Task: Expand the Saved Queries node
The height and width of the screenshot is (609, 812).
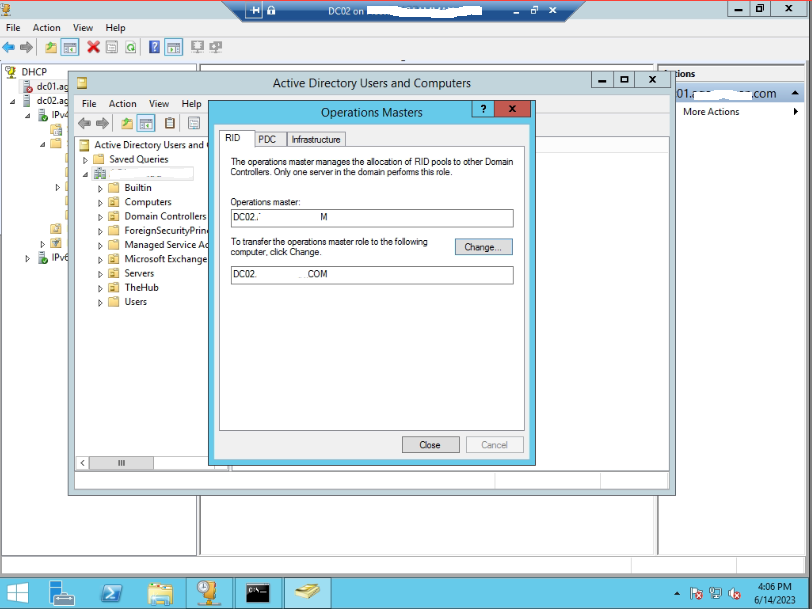Action: 85,160
